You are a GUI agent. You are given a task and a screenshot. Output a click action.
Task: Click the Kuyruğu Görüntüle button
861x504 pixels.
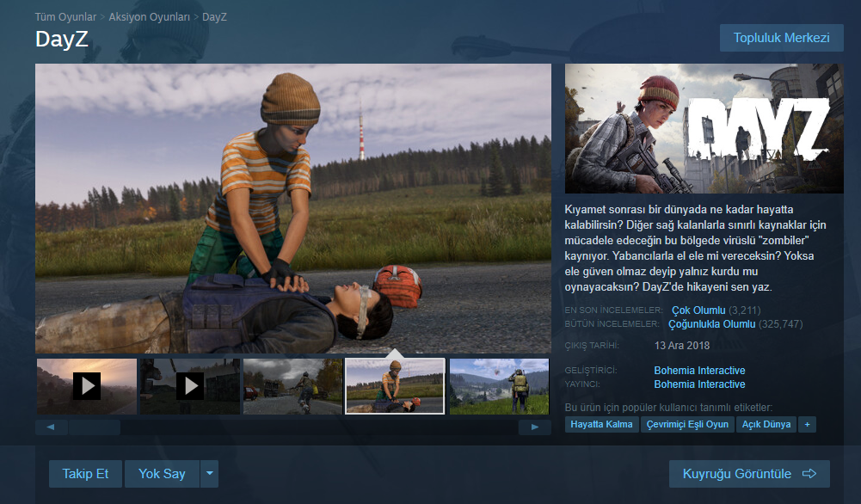(x=748, y=474)
